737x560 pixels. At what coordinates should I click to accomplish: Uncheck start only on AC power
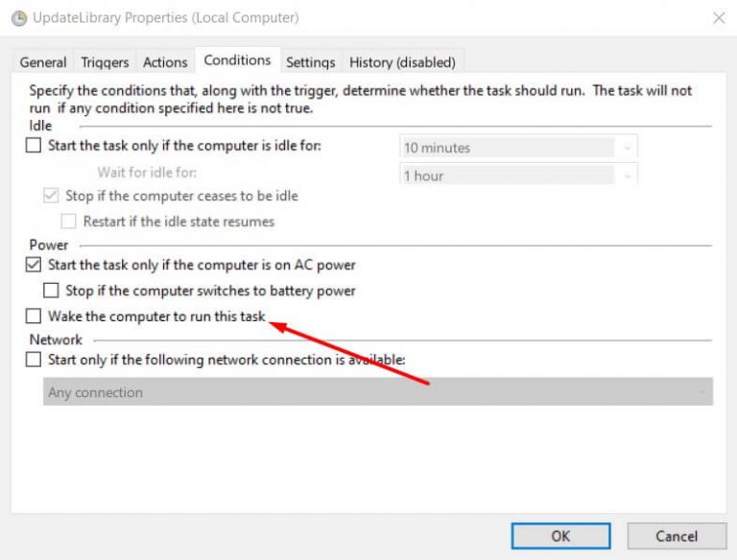pos(35,265)
